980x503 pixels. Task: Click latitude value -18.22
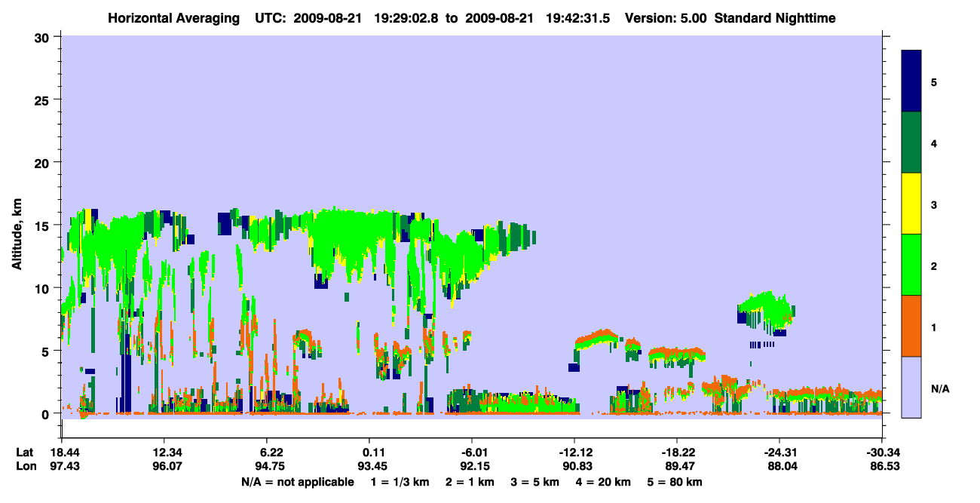[x=676, y=452]
